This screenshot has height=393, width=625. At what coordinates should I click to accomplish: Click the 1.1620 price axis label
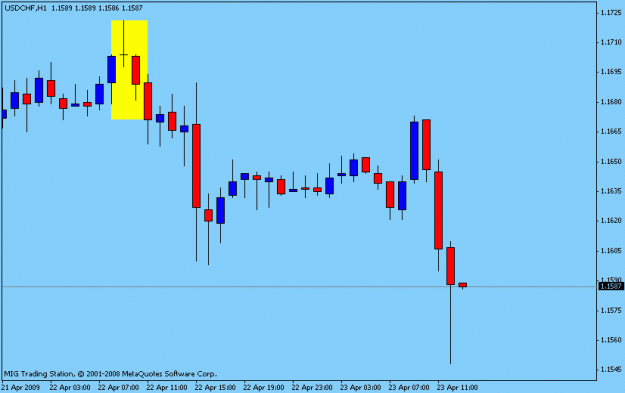point(611,221)
